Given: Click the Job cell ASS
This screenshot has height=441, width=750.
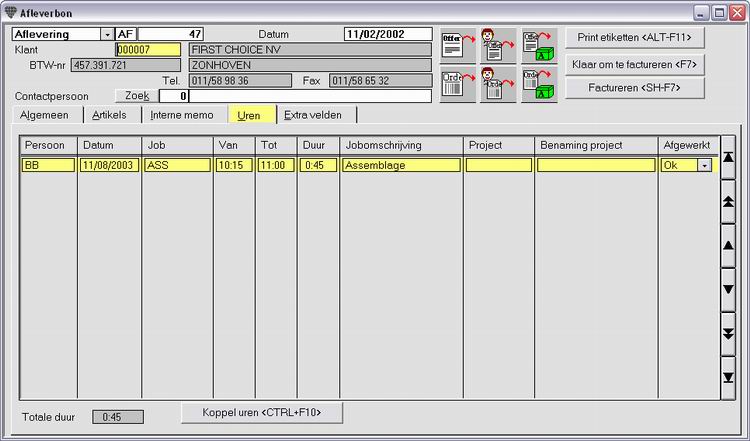Looking at the screenshot, I should [177, 165].
